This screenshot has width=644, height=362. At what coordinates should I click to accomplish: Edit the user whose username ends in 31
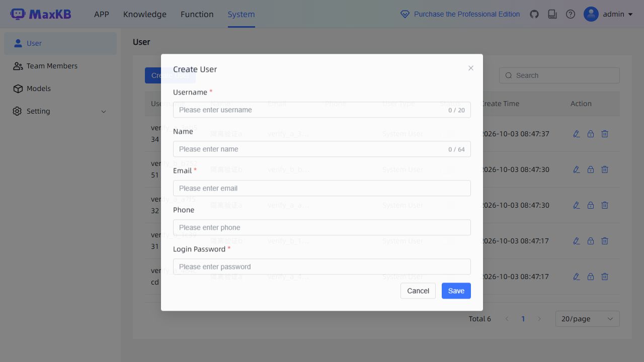click(x=577, y=241)
